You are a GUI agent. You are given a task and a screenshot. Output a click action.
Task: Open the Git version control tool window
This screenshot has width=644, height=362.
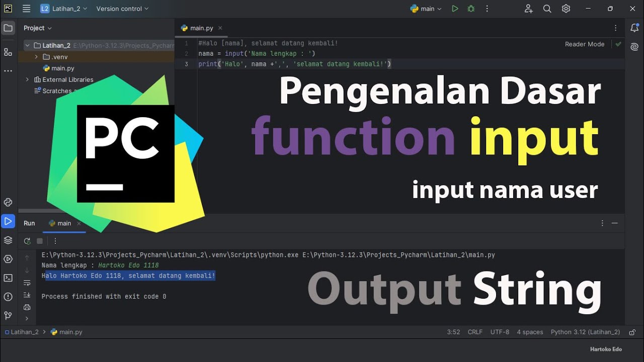click(8, 315)
